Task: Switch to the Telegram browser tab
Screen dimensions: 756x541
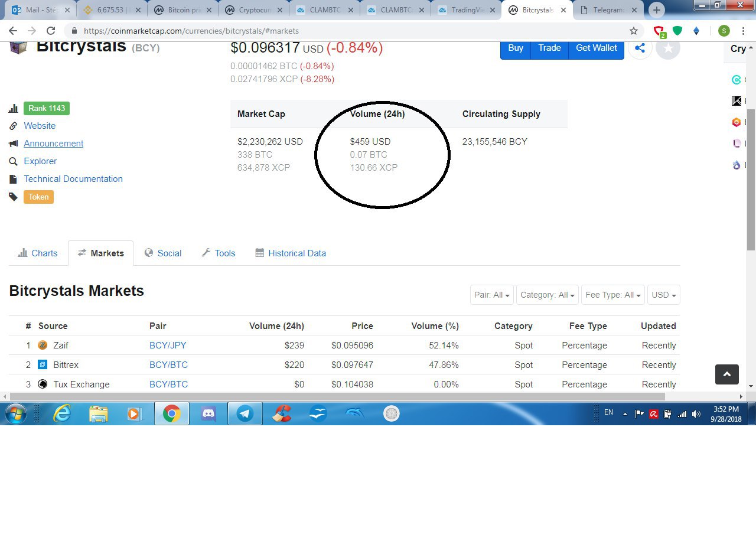Action: 608,10
